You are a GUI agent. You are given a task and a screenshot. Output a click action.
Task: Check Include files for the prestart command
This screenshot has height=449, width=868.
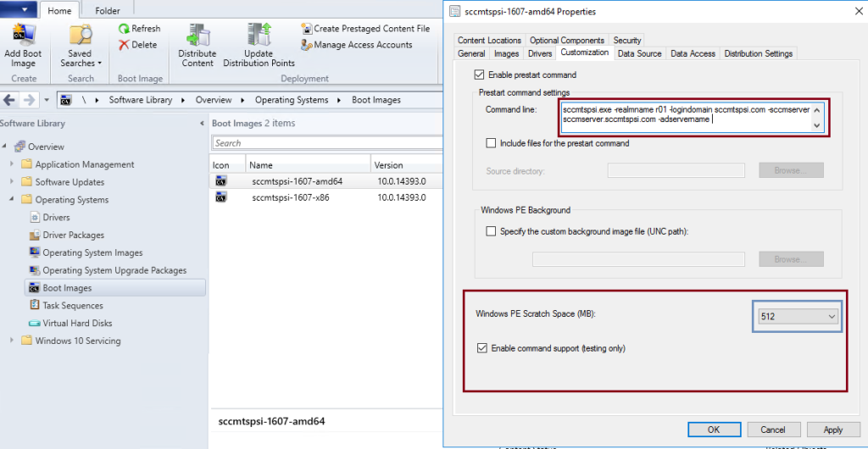[491, 143]
